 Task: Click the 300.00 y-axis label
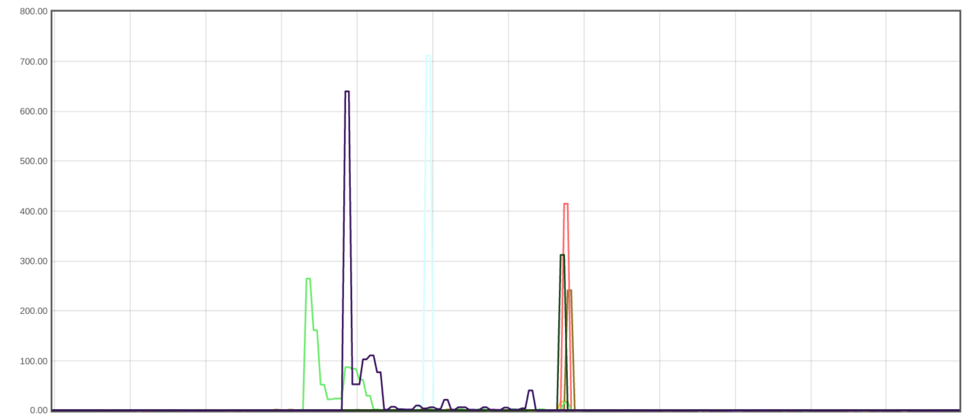[34, 261]
